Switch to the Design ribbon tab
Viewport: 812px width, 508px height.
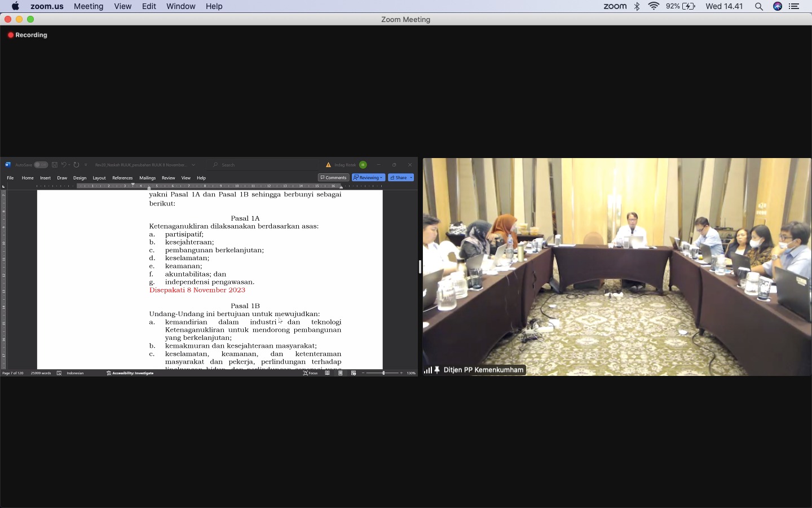(x=80, y=178)
